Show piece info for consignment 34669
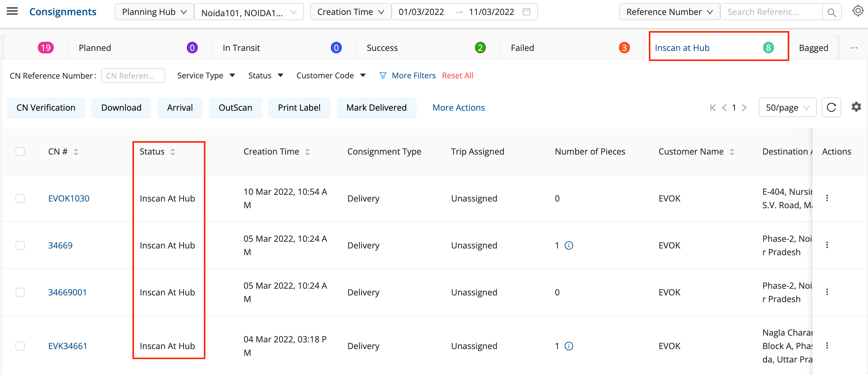 pyautogui.click(x=569, y=245)
